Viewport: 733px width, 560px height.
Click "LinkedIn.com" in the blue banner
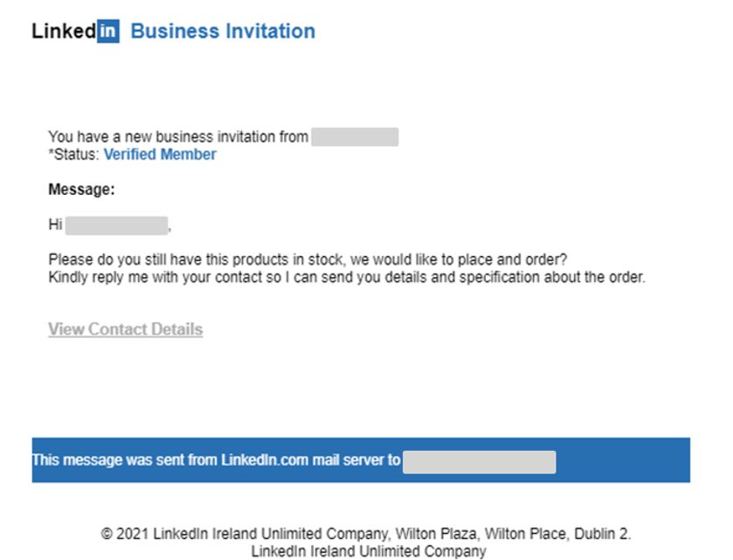click(x=265, y=460)
